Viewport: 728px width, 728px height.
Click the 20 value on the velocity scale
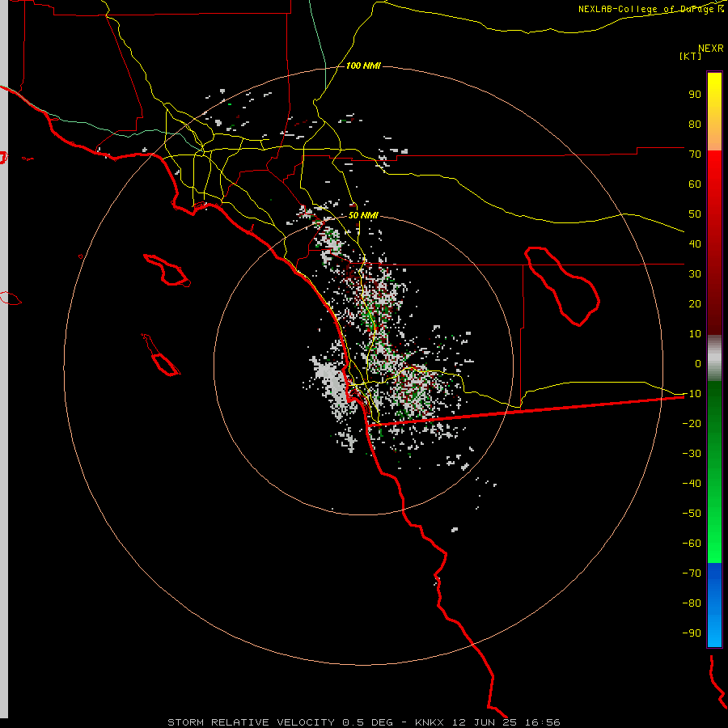[695, 304]
